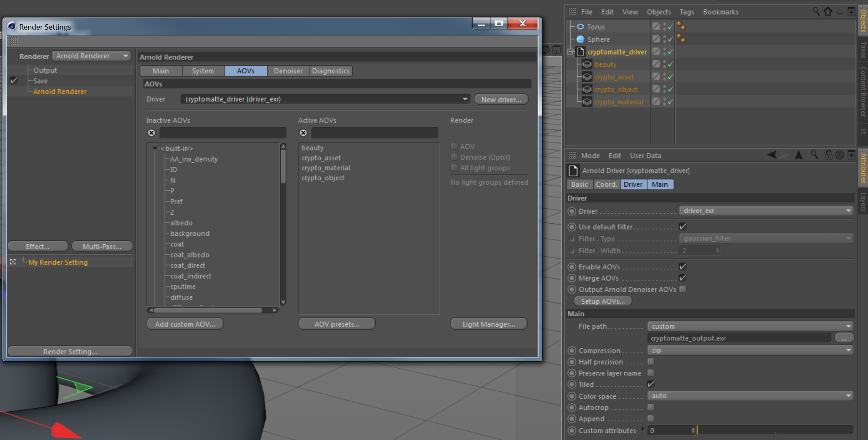The image size is (868, 440).
Task: Toggle the Save checkmark in Render Settings
Action: (x=13, y=80)
